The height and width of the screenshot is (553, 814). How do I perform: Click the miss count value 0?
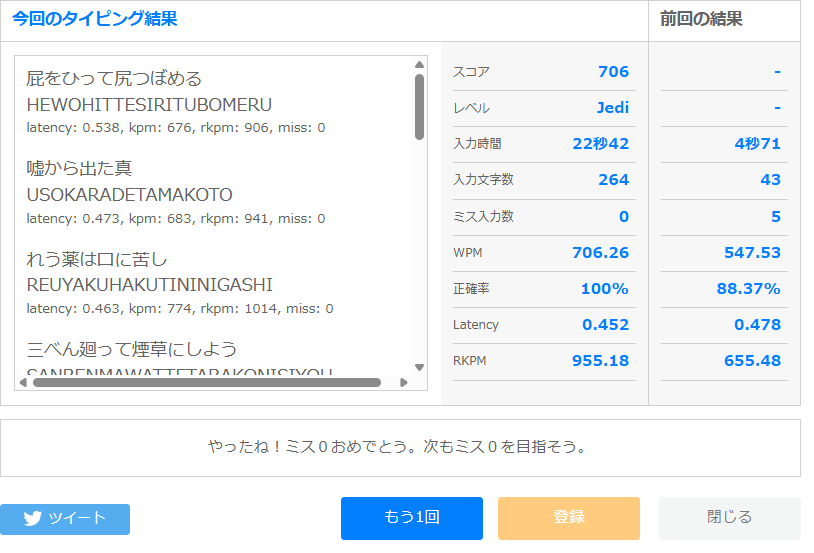click(x=624, y=217)
